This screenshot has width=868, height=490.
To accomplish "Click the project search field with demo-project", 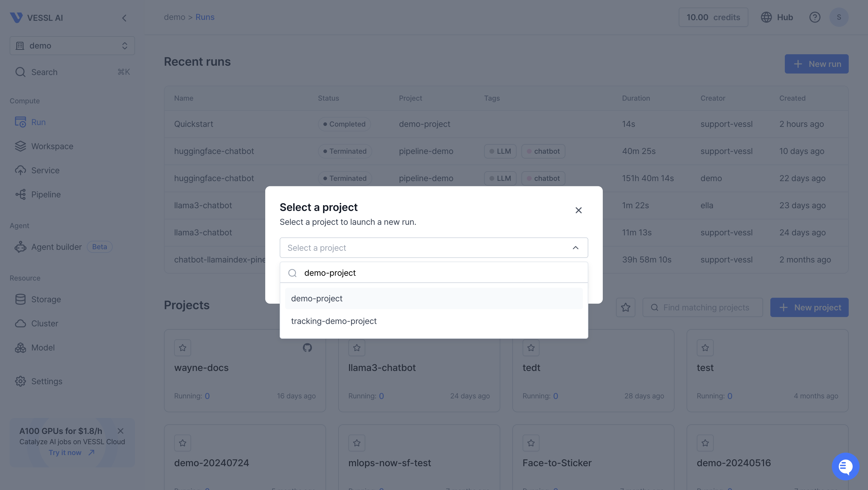I will coord(434,273).
